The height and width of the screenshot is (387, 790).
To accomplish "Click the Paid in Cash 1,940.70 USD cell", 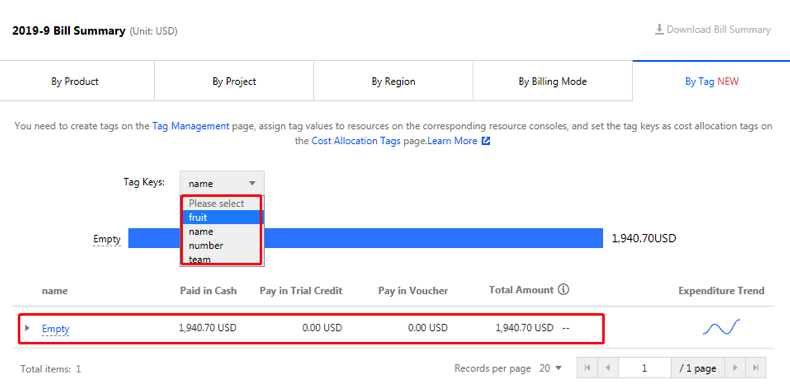I will pos(208,328).
